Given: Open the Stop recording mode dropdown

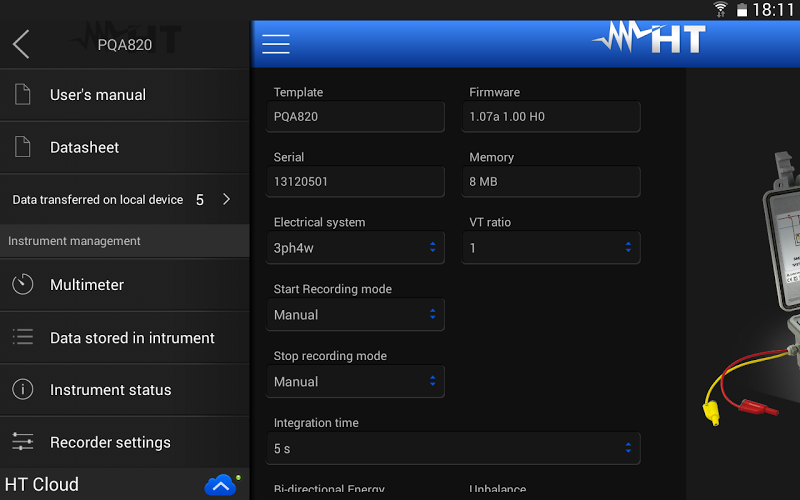Looking at the screenshot, I should pyautogui.click(x=355, y=382).
